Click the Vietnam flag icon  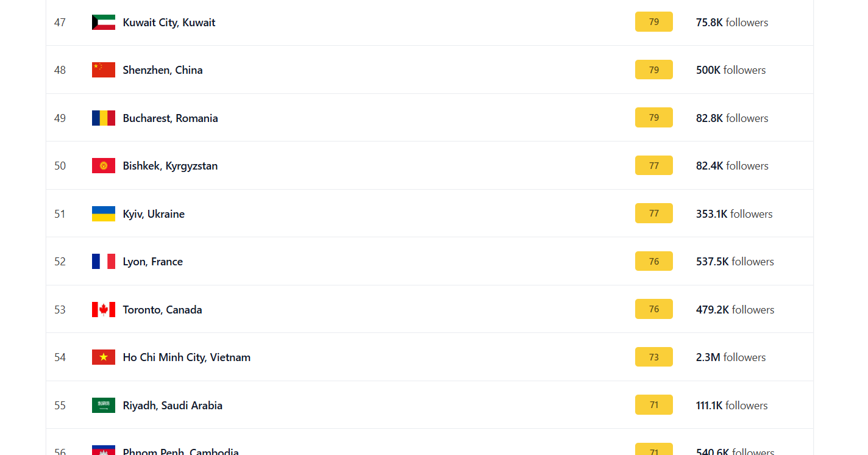(x=103, y=357)
